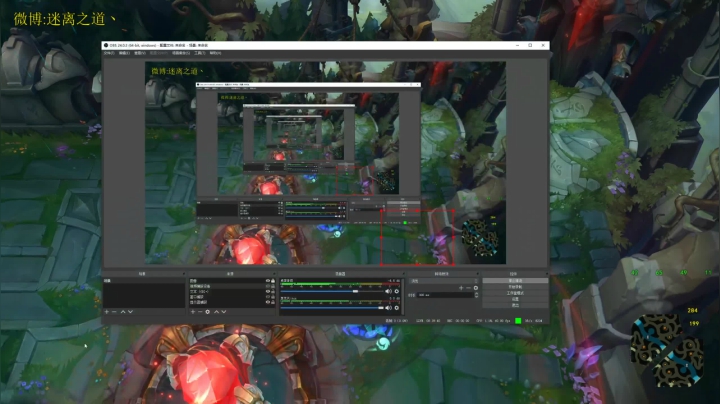Toggle visibility of 视频捕获设备 source
Viewport: 720px width, 404px height.
coord(268,286)
